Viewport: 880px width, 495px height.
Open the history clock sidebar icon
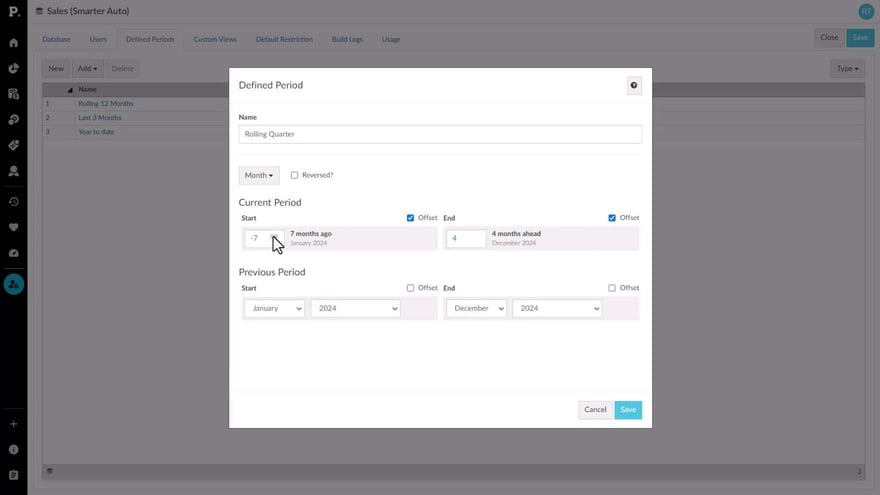pos(13,201)
